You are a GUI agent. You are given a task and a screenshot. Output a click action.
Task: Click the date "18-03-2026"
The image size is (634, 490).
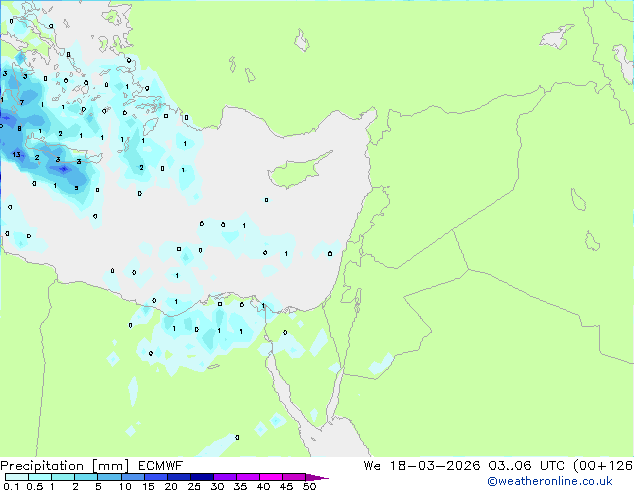(435, 466)
